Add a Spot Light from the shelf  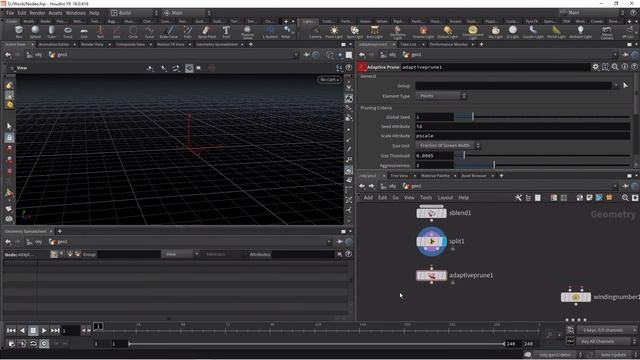[354, 31]
